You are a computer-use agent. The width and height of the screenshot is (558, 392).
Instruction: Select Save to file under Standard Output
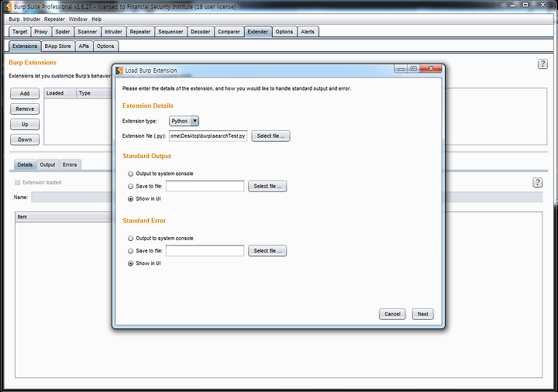[x=131, y=186]
